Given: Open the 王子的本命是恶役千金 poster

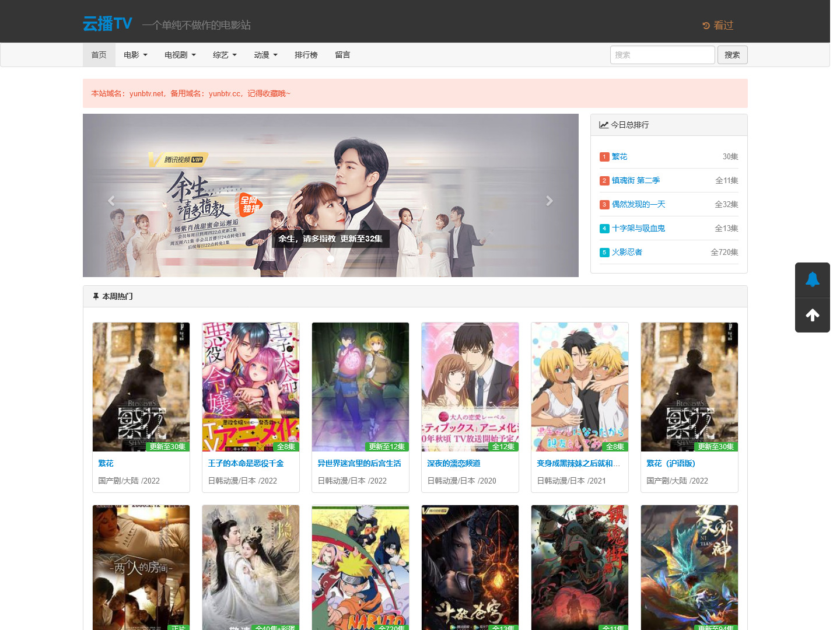Looking at the screenshot, I should pyautogui.click(x=251, y=387).
